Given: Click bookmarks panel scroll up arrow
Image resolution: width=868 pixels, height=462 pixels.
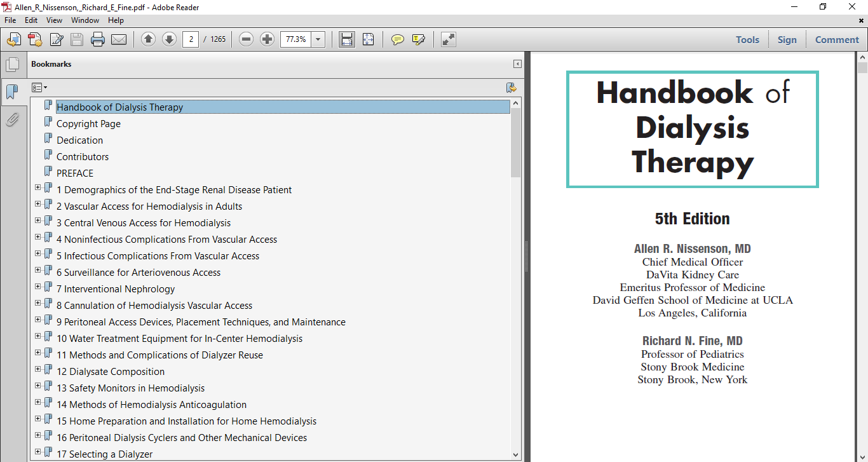Looking at the screenshot, I should click(x=515, y=103).
